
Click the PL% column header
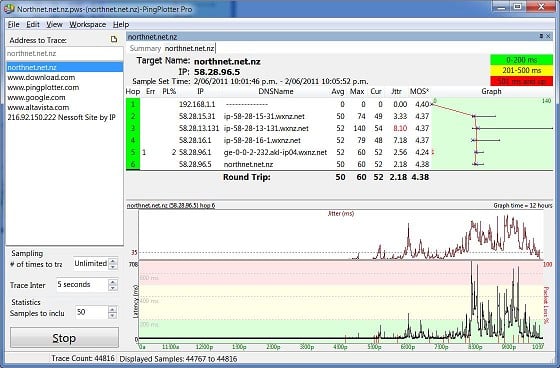coord(169,91)
